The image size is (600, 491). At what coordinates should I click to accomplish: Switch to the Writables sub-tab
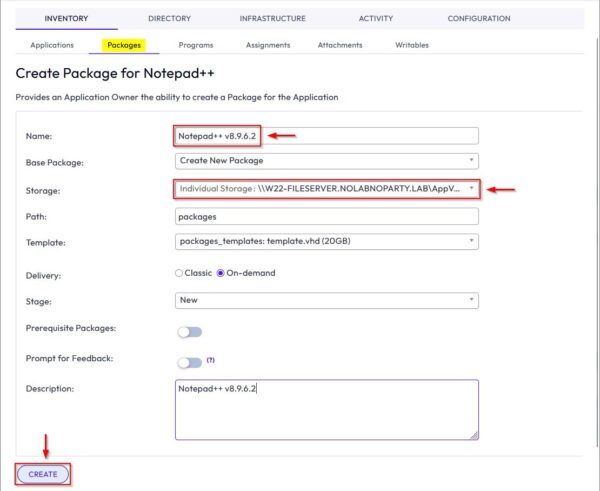coord(412,45)
